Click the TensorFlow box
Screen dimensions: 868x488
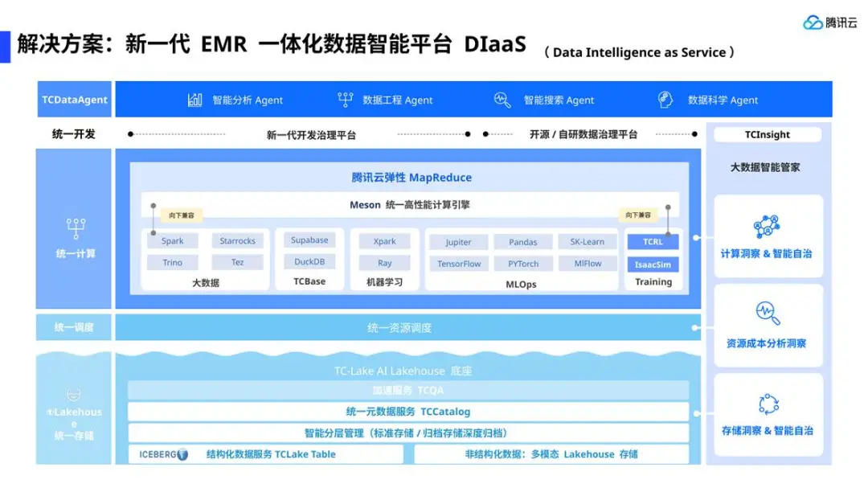tap(458, 264)
